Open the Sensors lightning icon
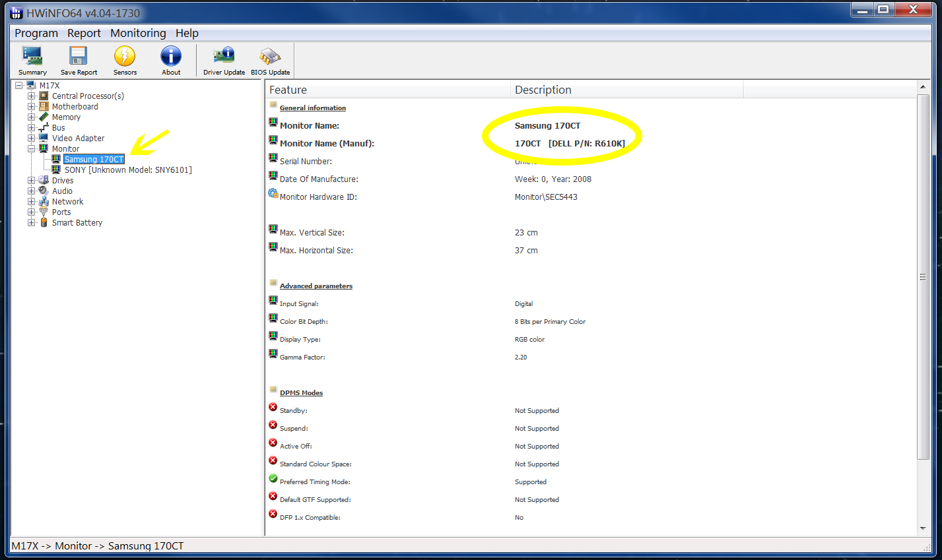 (125, 57)
